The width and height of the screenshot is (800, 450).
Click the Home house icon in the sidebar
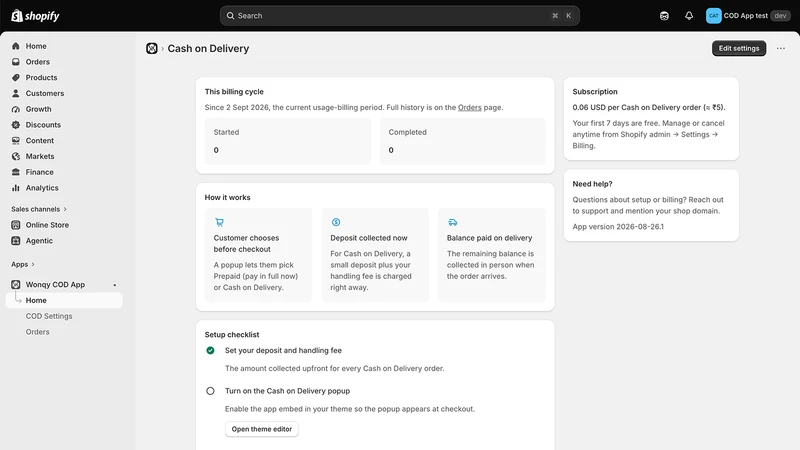click(16, 46)
